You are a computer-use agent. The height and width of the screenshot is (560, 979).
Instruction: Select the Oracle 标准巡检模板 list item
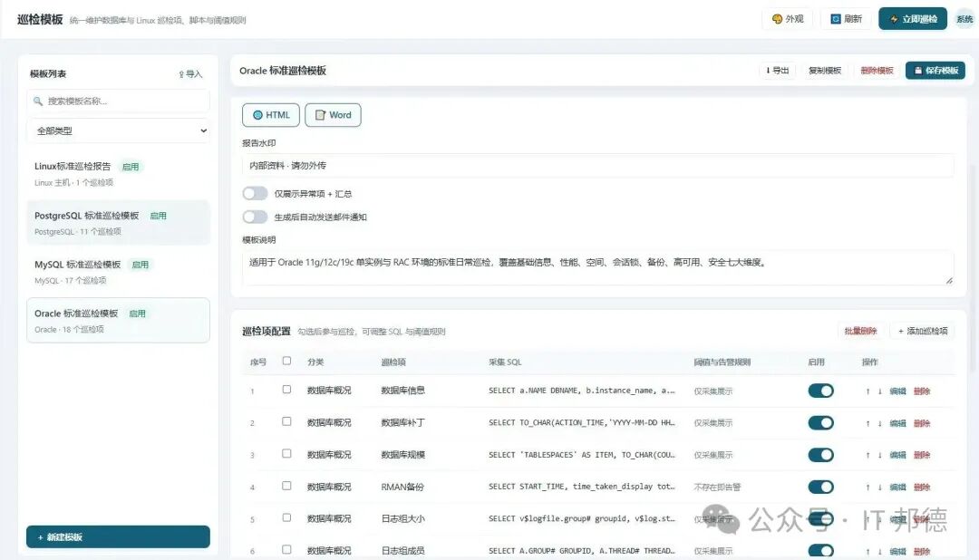(118, 320)
